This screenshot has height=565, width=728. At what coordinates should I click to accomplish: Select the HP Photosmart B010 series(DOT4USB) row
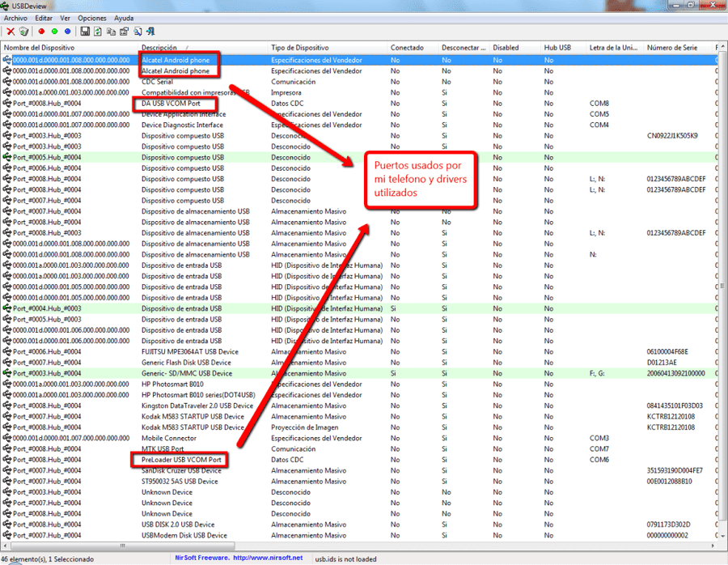pos(358,395)
